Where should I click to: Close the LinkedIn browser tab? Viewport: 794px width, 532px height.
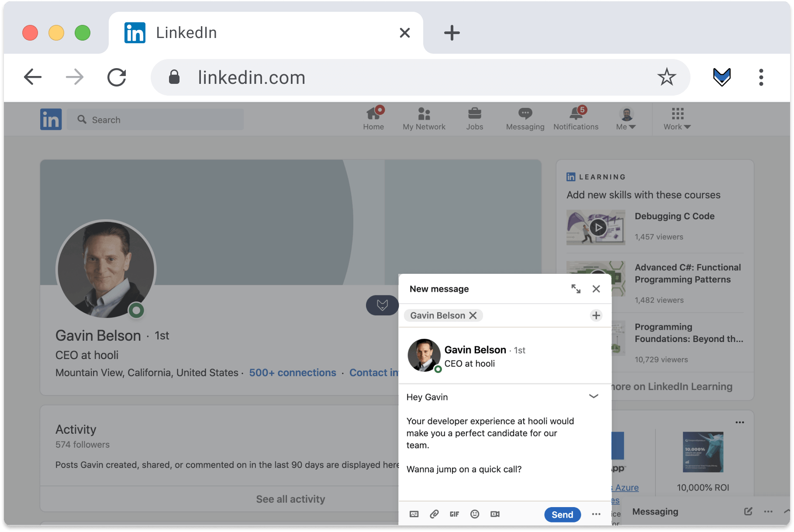[405, 33]
